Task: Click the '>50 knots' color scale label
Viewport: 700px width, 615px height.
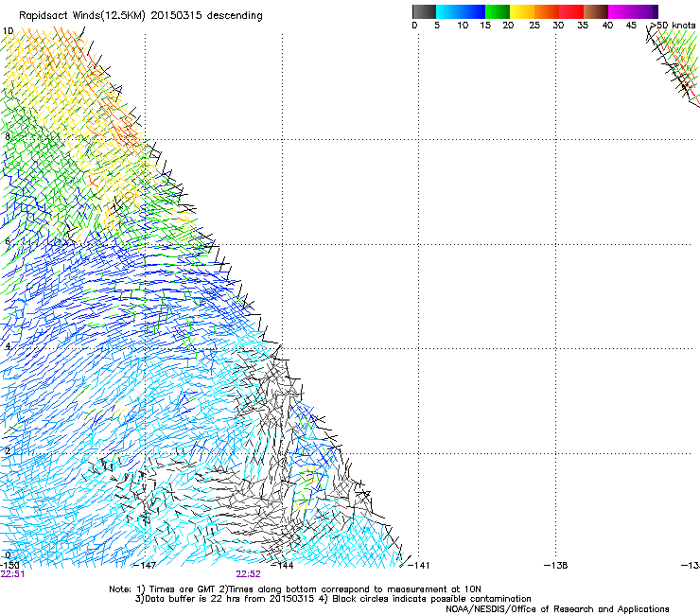Action: point(673,26)
